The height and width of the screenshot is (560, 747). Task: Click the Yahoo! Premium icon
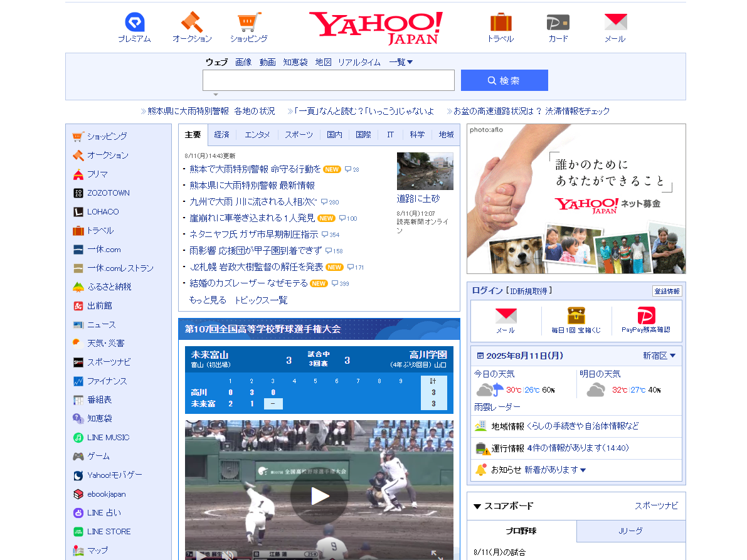(x=134, y=26)
